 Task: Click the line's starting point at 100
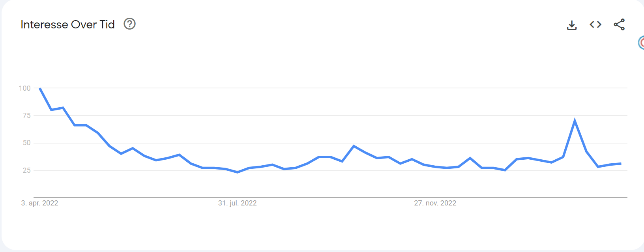pos(40,88)
